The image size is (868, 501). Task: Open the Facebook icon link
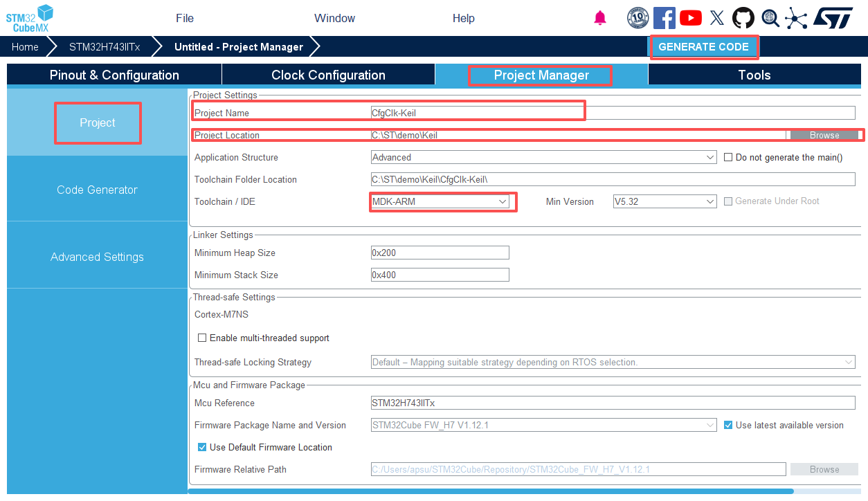[x=664, y=18]
